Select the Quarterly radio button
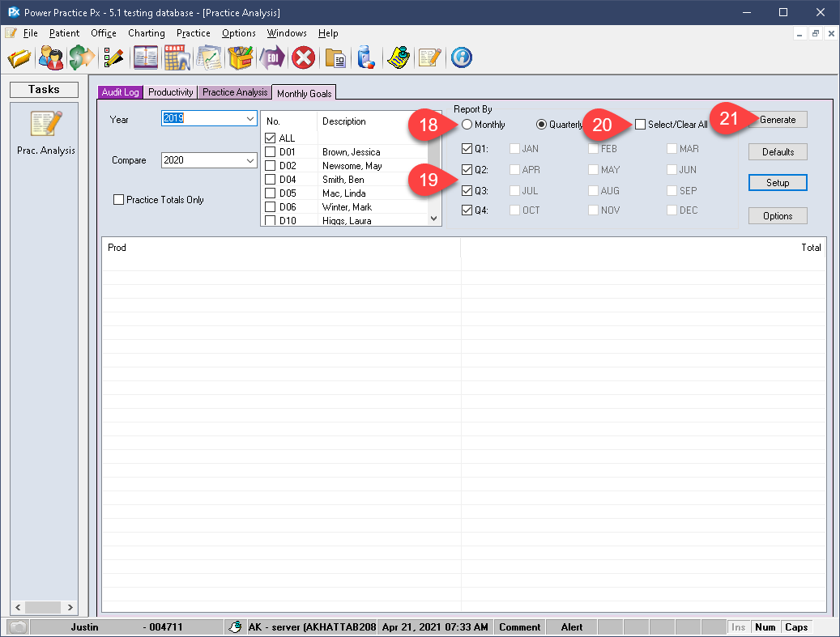The height and width of the screenshot is (637, 840). (x=541, y=125)
